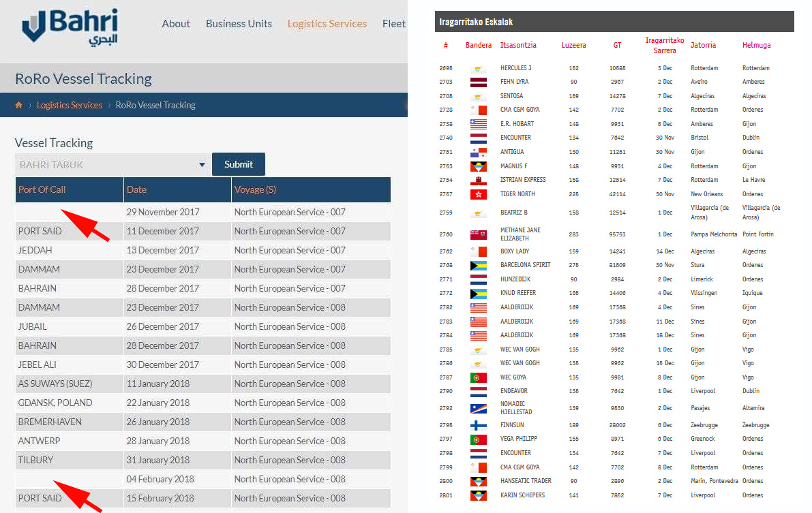Viewport: 812px width, 513px height.
Task: Click flag icon in METHANE JANE ELIZABETH row
Action: click(479, 234)
